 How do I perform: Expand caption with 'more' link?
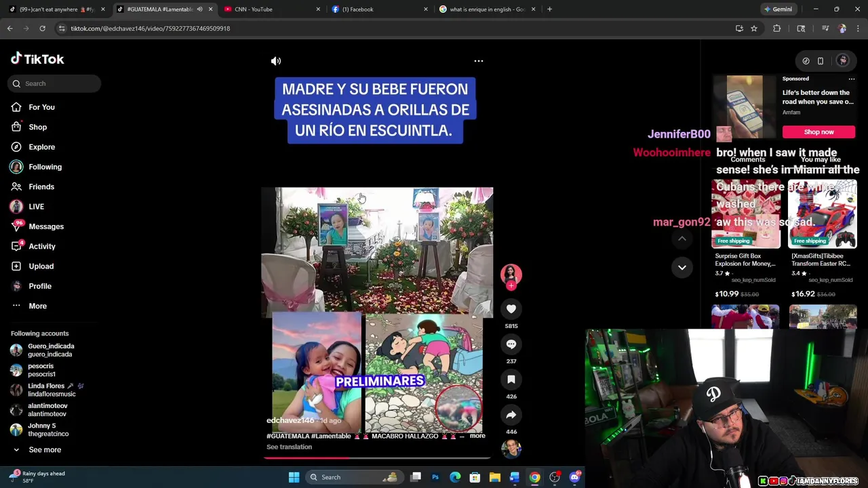[477, 436]
